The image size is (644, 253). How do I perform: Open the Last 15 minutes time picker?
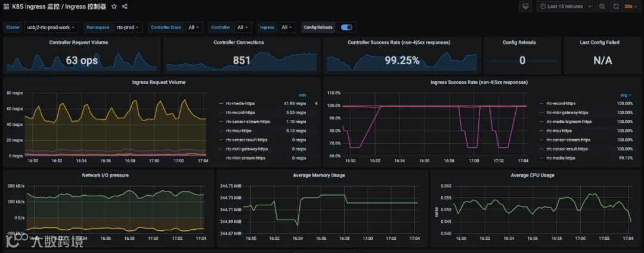tap(565, 7)
